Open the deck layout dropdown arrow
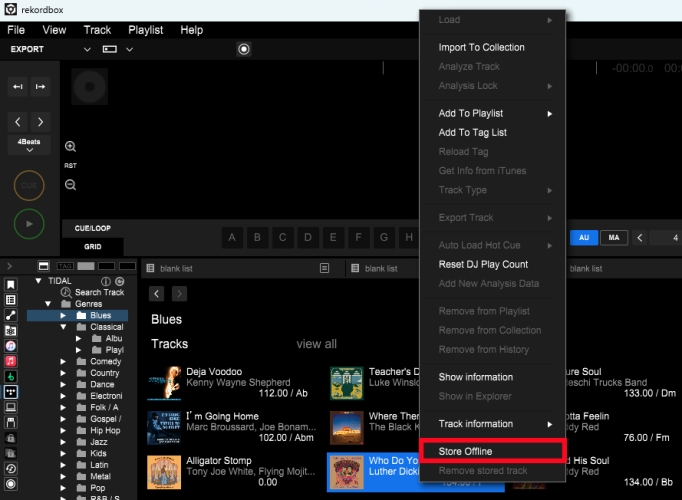 pos(129,49)
